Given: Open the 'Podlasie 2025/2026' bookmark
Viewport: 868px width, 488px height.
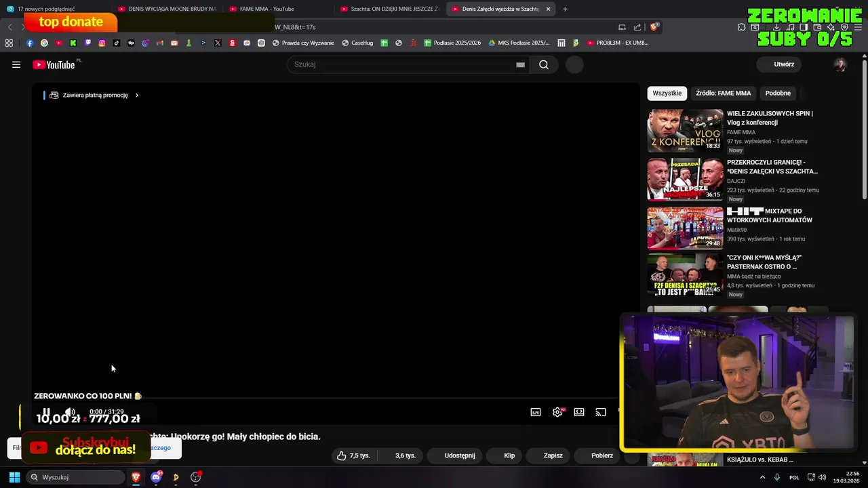Looking at the screenshot, I should pos(452,43).
